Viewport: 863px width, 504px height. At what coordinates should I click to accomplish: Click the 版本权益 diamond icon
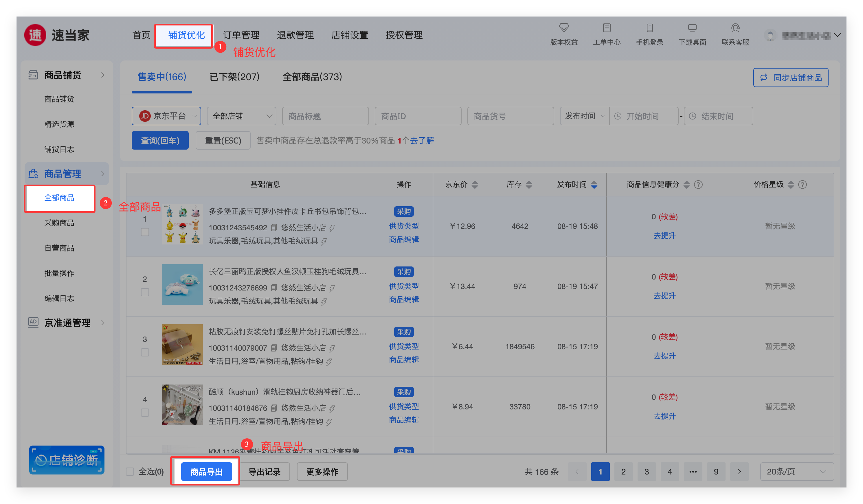pos(564,28)
